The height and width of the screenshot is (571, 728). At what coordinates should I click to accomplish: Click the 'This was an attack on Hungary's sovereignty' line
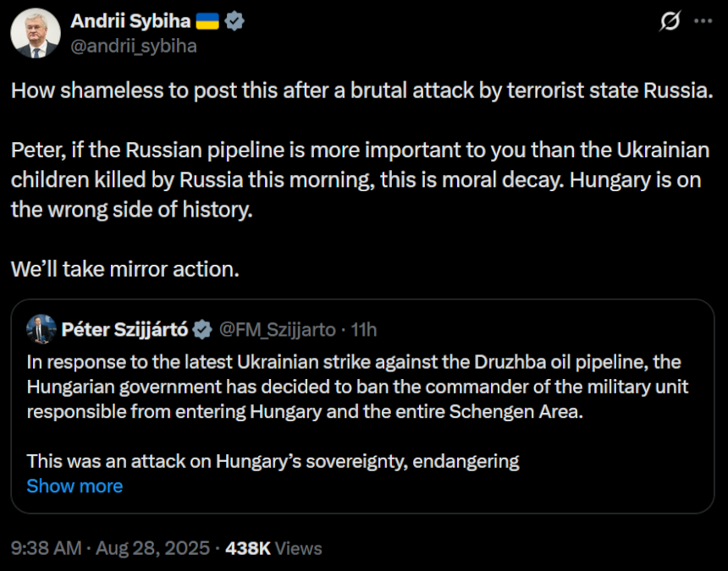pos(273,462)
